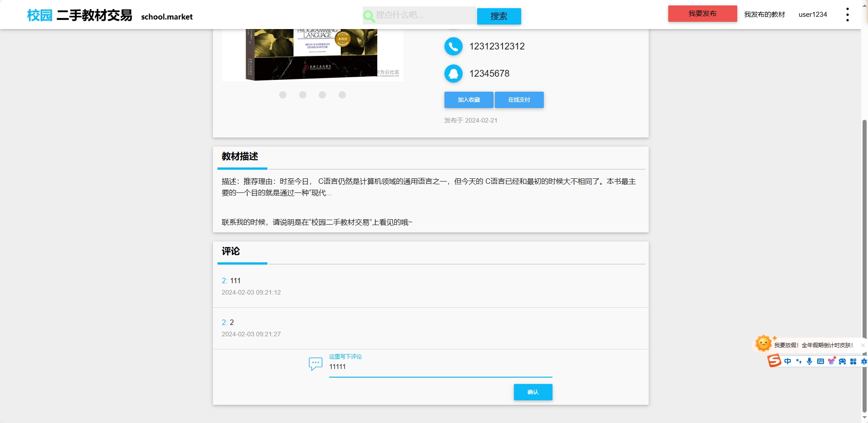Open 我发布的教材 link

pos(764,15)
